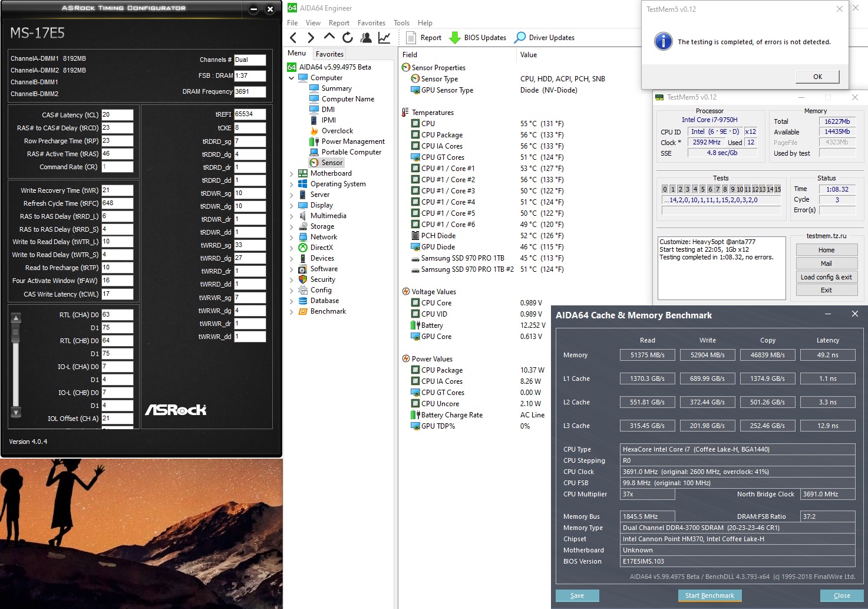Open the Tools menu in AIDA64
This screenshot has height=609, width=868.
tap(401, 23)
